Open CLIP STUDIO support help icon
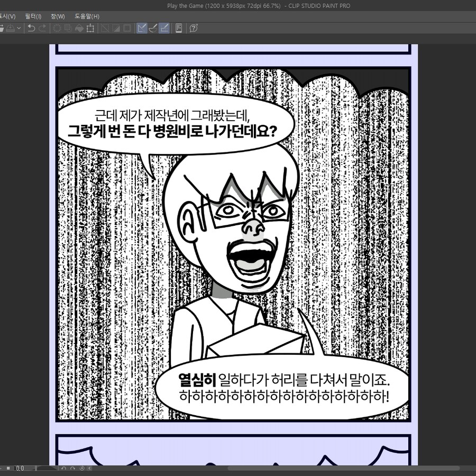476x476 pixels. (x=194, y=28)
